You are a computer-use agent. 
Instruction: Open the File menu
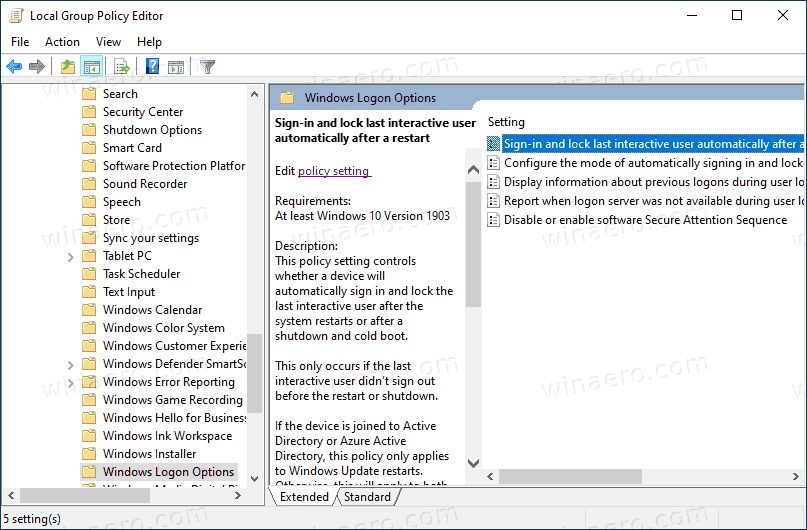tap(20, 42)
